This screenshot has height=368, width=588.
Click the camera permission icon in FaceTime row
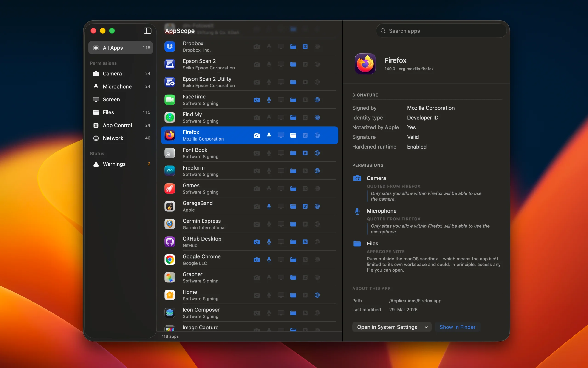click(257, 100)
